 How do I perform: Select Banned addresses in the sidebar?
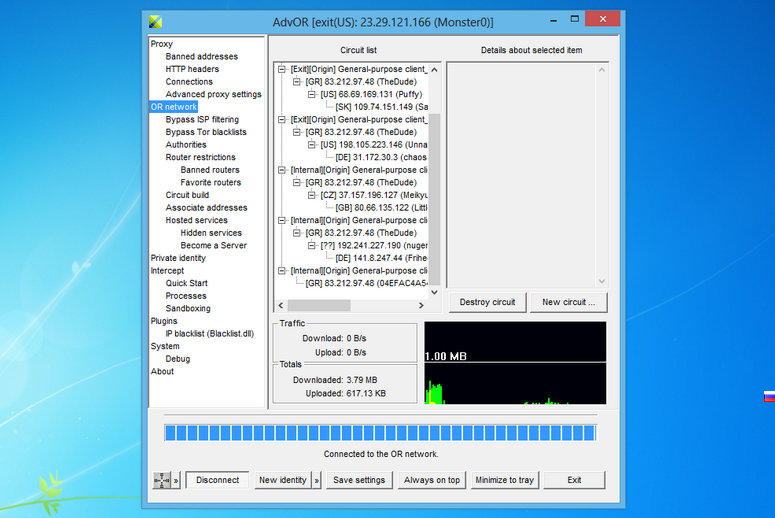(x=202, y=56)
